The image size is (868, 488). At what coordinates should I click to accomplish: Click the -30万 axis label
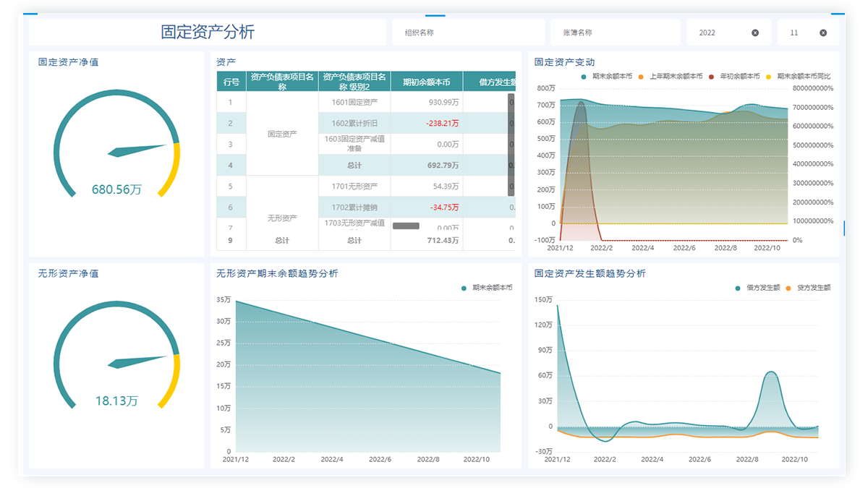click(543, 451)
